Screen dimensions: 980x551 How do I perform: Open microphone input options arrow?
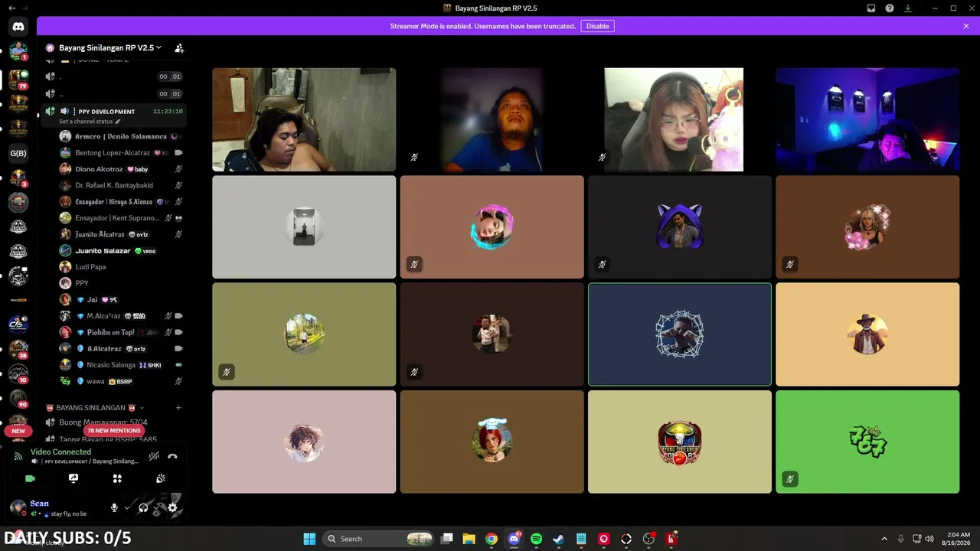coord(126,507)
